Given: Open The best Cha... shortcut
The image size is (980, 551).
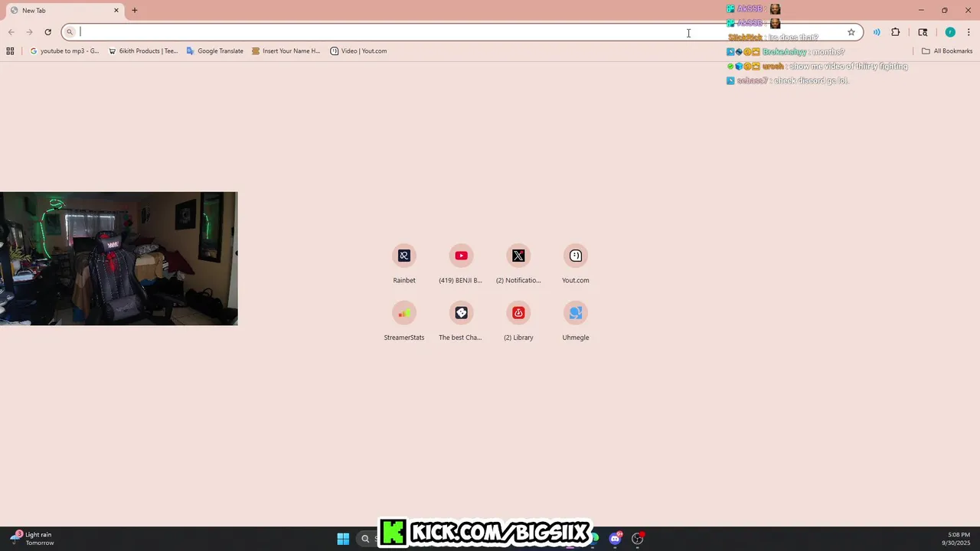Looking at the screenshot, I should click(461, 321).
